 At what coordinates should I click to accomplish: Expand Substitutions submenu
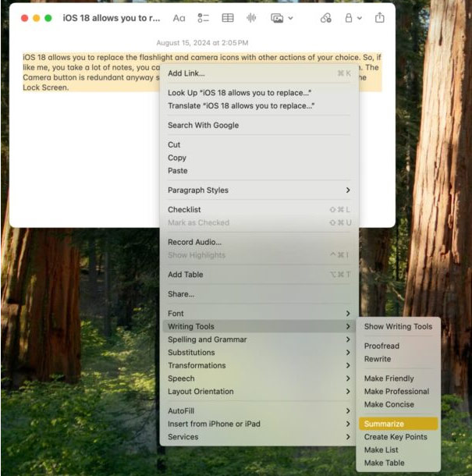(259, 353)
